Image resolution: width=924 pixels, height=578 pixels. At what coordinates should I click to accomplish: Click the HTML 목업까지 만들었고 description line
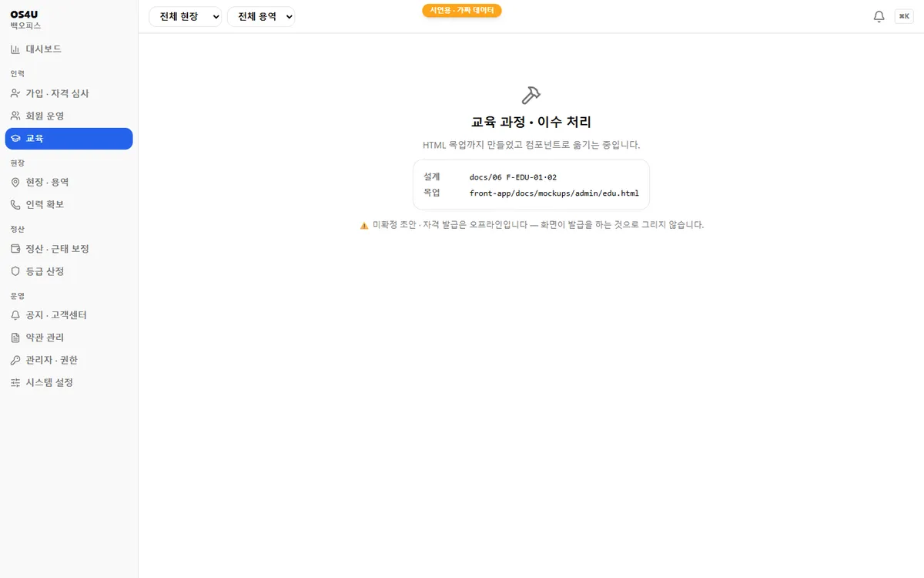click(x=531, y=145)
